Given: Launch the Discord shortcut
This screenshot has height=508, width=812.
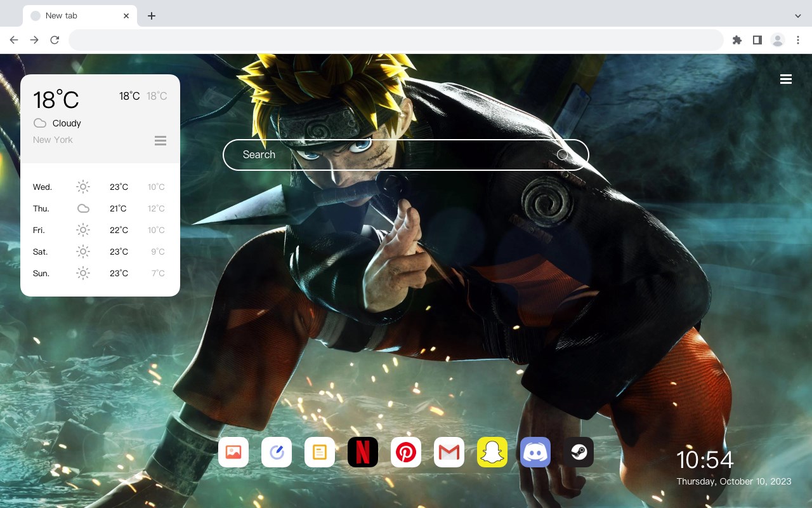Looking at the screenshot, I should tap(535, 452).
